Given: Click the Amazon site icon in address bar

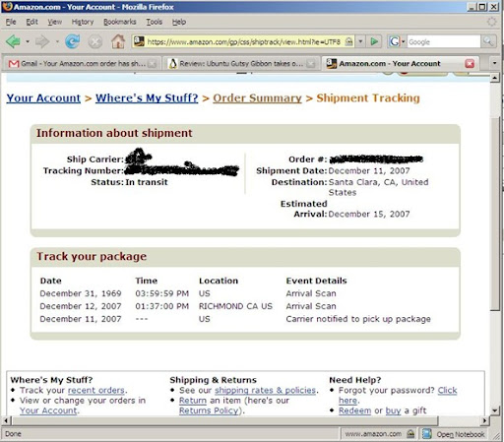Looking at the screenshot, I should tap(139, 41).
